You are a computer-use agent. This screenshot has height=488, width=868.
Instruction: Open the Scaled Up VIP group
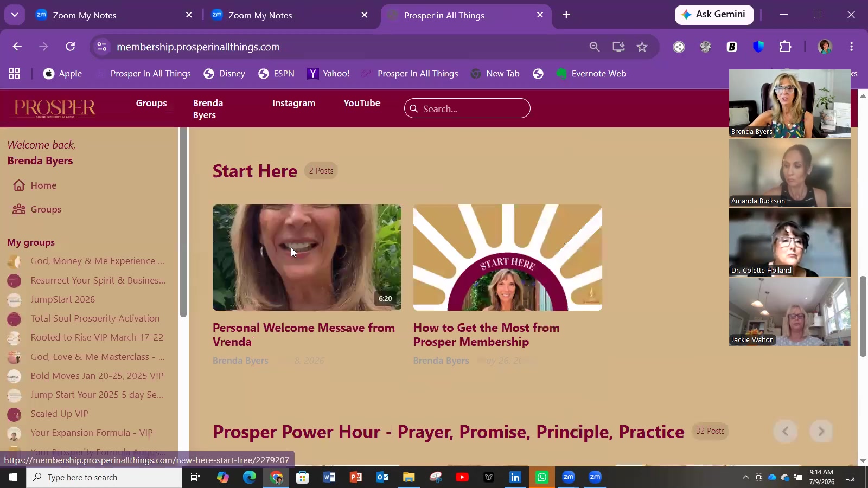coord(48,414)
